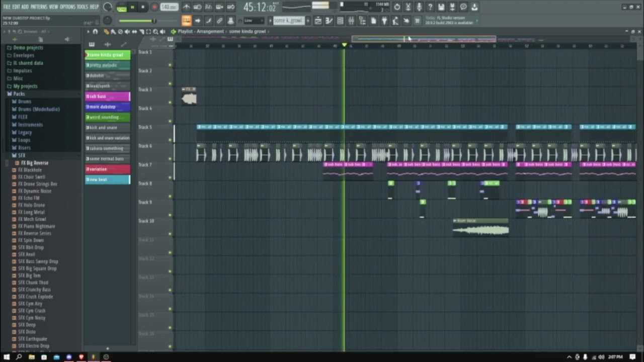
Task: Click the plus button beside pattern selector
Action: tap(308, 21)
